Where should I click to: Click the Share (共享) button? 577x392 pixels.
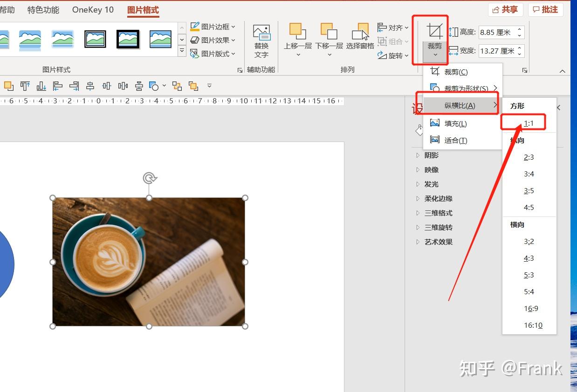(x=506, y=9)
